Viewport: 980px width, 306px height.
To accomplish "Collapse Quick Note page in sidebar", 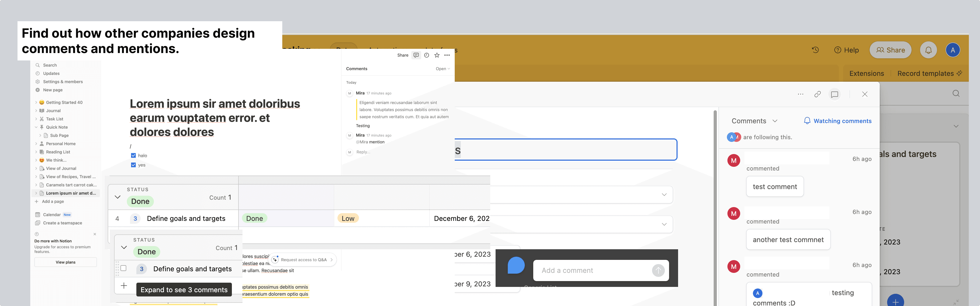I will [x=36, y=127].
